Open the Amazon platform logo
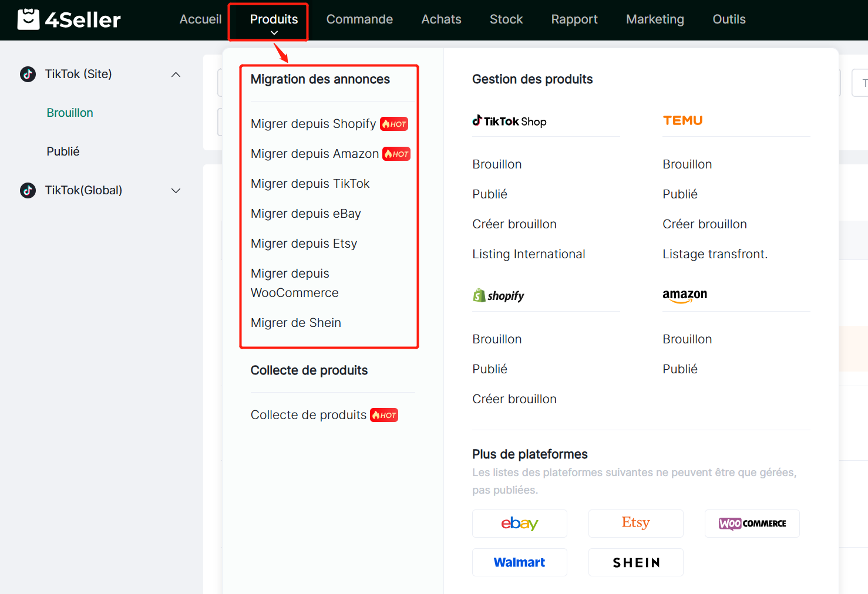The width and height of the screenshot is (868, 594). click(x=685, y=295)
